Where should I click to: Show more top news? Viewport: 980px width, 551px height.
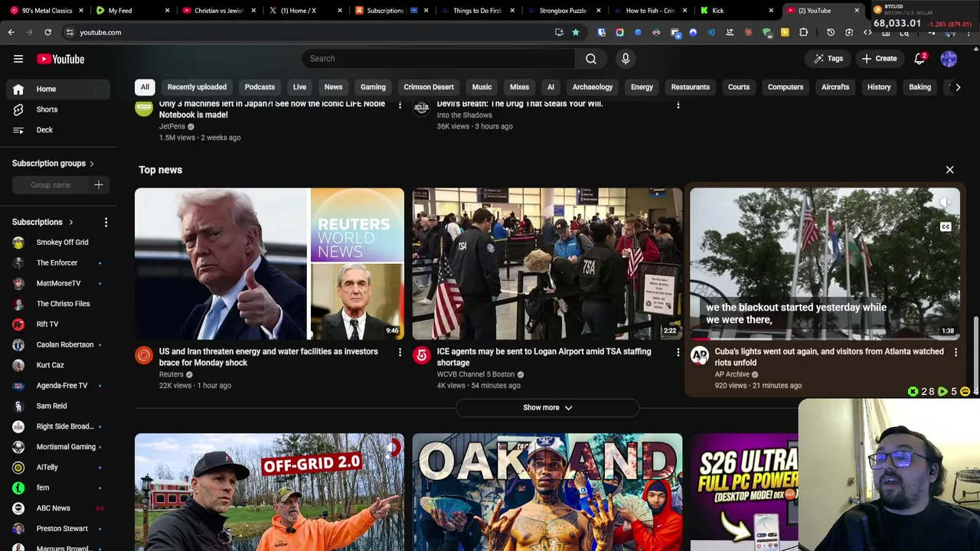click(x=547, y=408)
